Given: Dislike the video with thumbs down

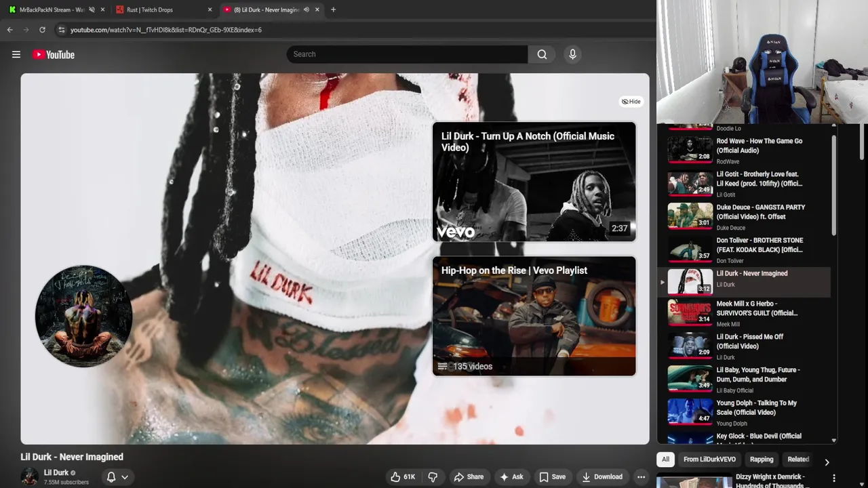Looking at the screenshot, I should pyautogui.click(x=433, y=476).
